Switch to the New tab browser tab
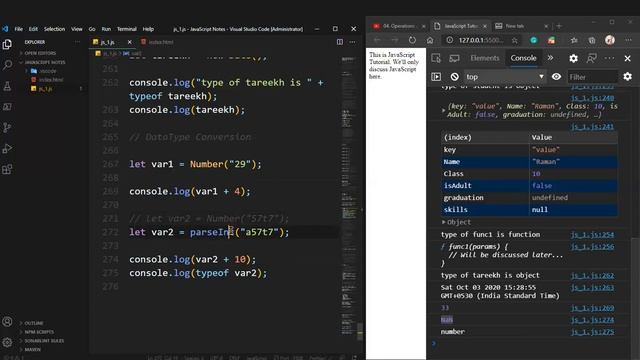 point(520,26)
